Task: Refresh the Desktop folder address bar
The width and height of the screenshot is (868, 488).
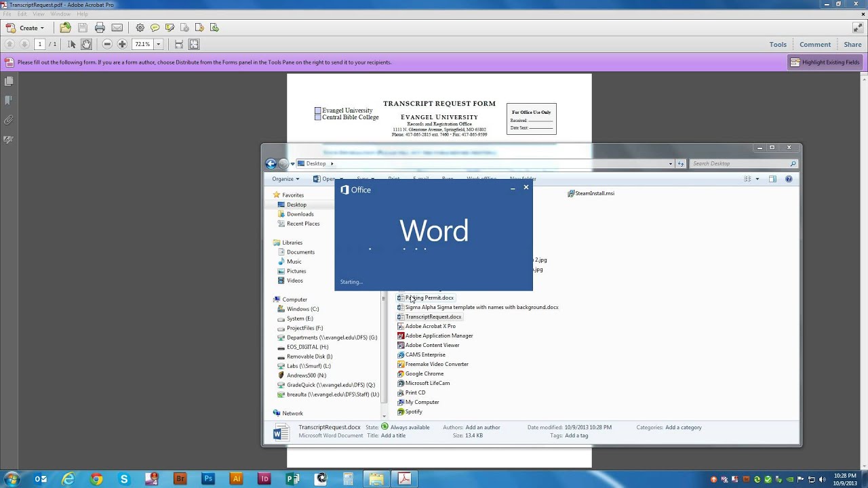Action: pyautogui.click(x=682, y=163)
